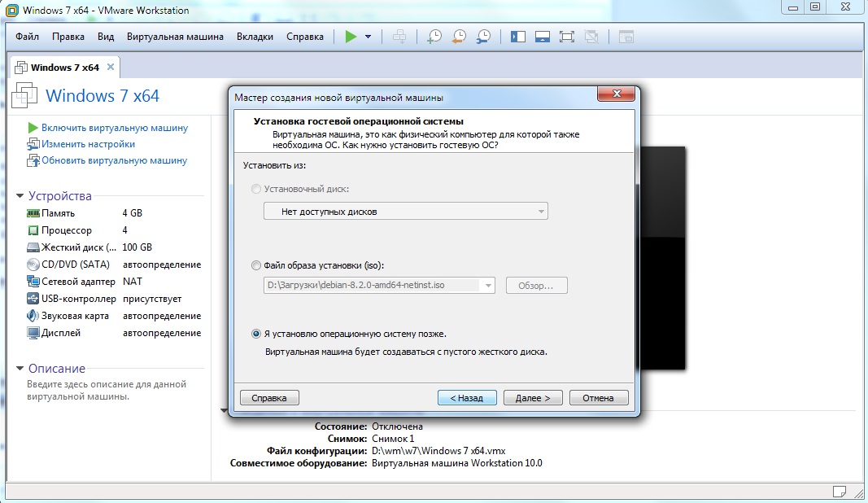Click the network adapter device icon

click(x=33, y=282)
